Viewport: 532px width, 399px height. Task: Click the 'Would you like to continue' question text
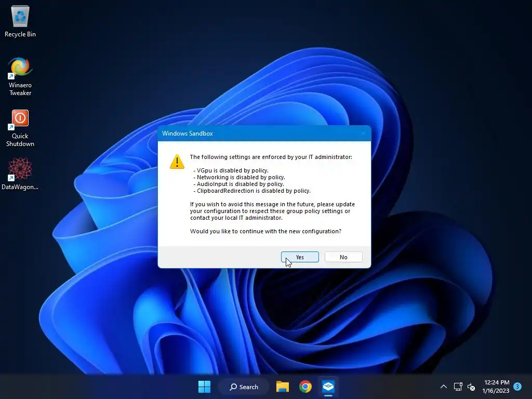tap(265, 231)
